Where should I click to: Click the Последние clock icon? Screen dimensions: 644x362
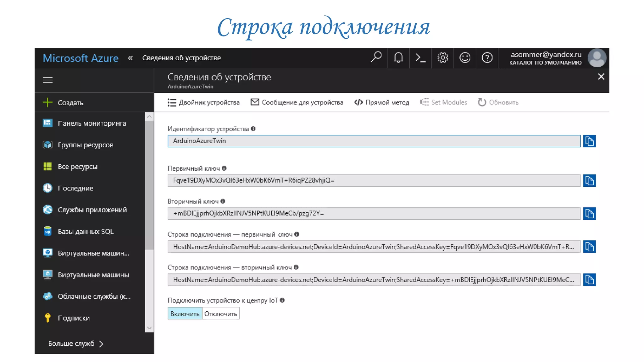(47, 188)
